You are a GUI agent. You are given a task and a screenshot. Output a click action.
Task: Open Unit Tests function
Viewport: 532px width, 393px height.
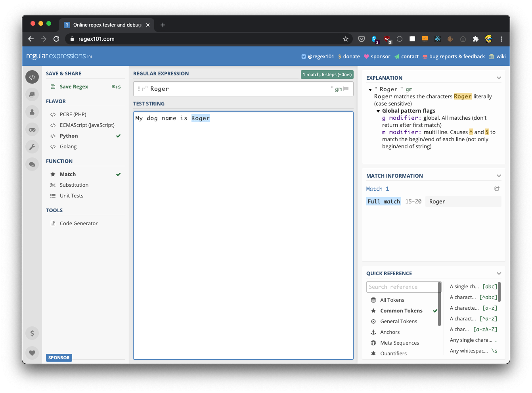(71, 196)
